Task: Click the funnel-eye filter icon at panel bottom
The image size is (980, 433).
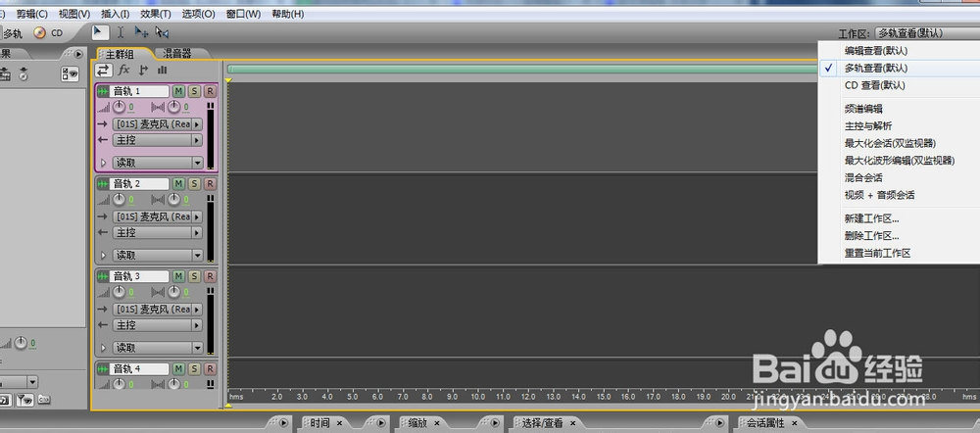Action: (25, 400)
